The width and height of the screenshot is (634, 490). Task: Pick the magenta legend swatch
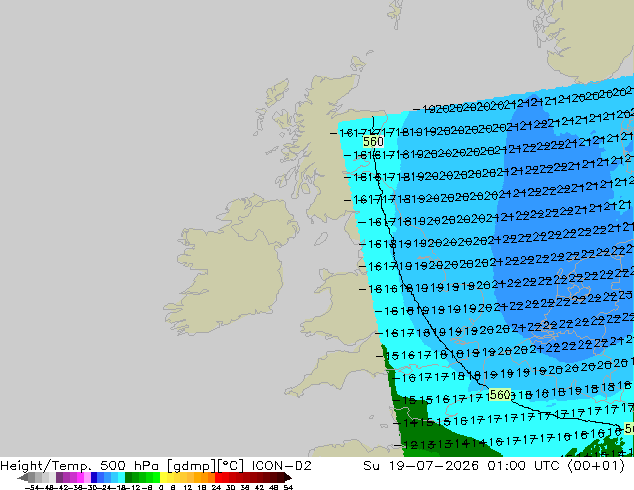coord(80,477)
